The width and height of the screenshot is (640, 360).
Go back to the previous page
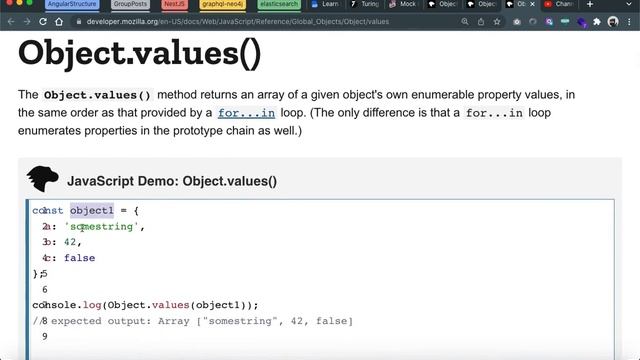point(11,22)
